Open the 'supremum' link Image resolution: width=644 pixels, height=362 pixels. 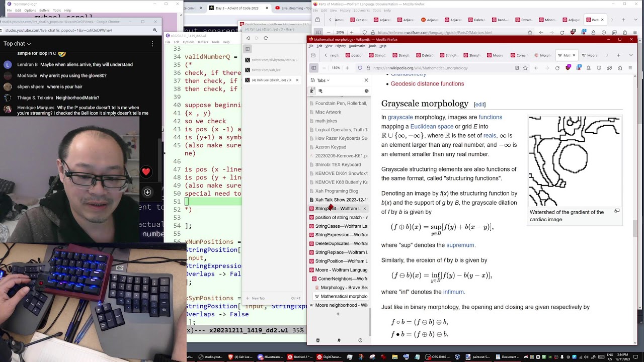tap(460, 245)
